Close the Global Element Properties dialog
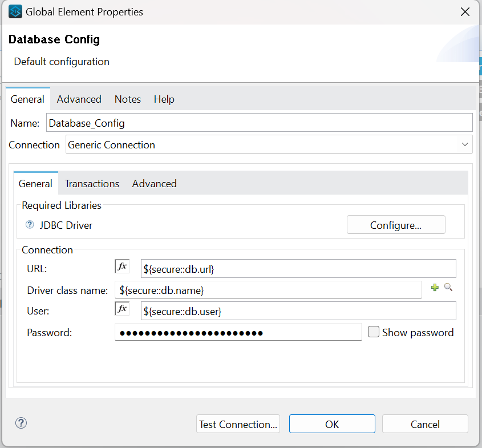 click(464, 11)
